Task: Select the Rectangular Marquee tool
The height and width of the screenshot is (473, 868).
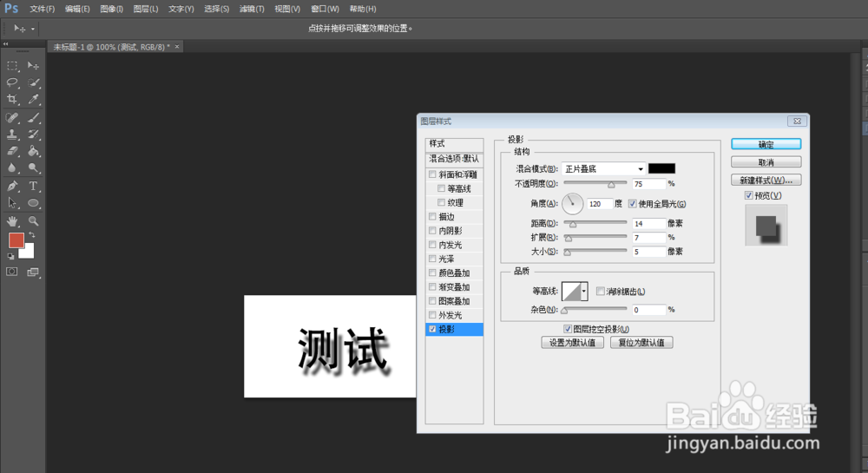Action: (x=12, y=66)
